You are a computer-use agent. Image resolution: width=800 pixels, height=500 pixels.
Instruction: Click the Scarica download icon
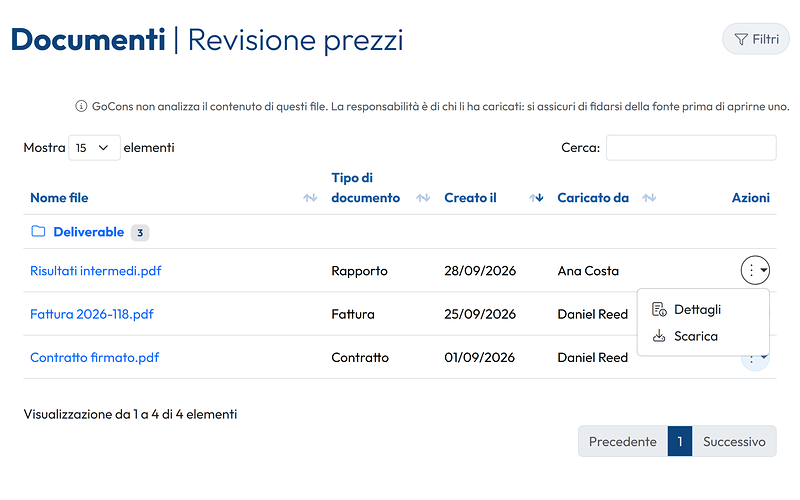tap(659, 336)
